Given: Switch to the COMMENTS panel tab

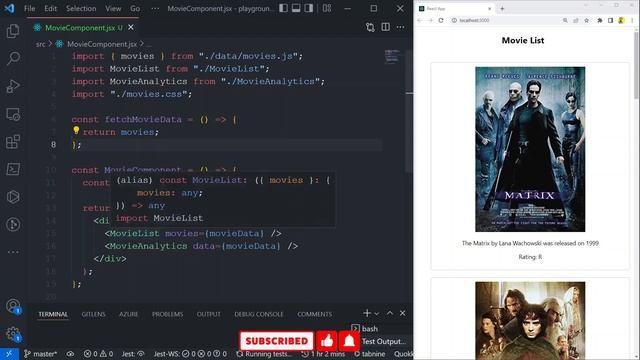Looking at the screenshot, I should tap(314, 314).
